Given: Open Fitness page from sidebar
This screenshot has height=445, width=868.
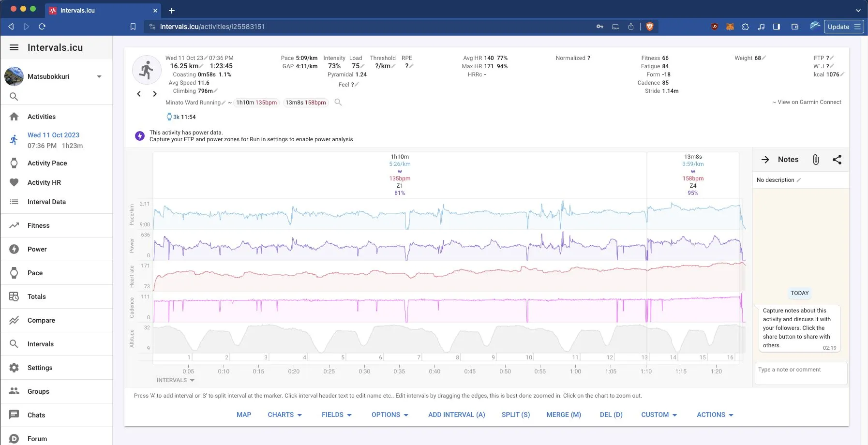Looking at the screenshot, I should pos(38,225).
